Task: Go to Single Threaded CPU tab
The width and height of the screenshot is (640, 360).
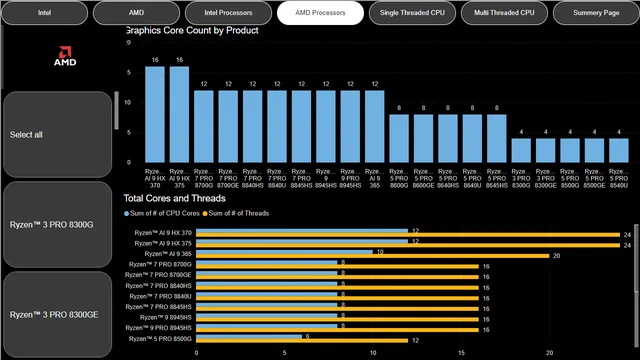Action: pos(412,13)
